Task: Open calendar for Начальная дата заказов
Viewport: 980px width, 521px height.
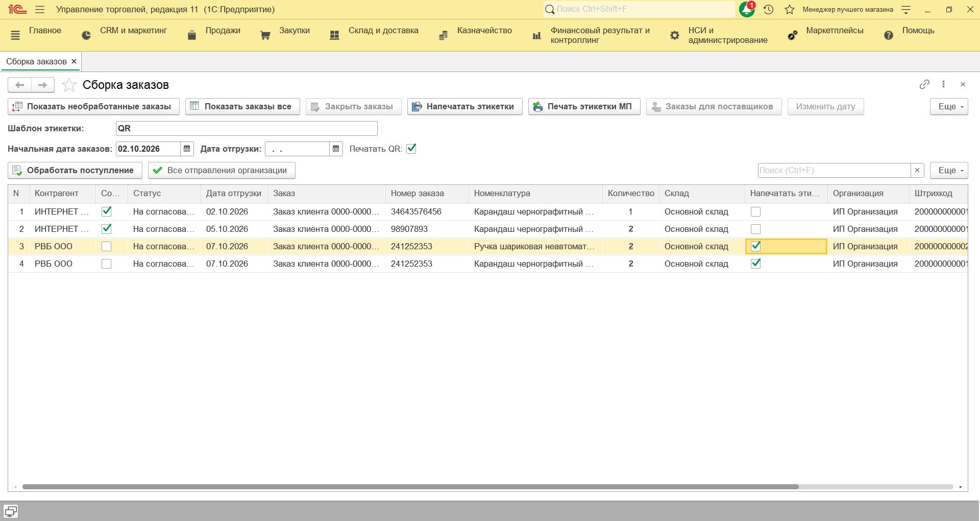Action: (x=187, y=149)
